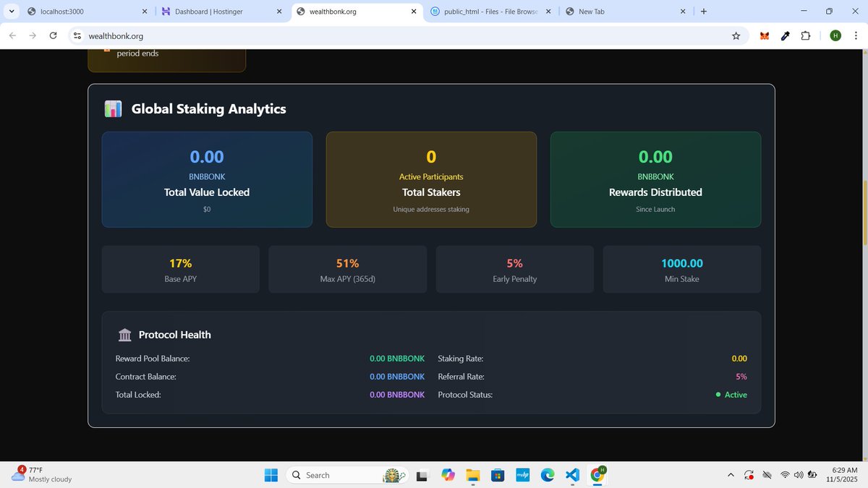Open File Explorer from the taskbar
This screenshot has width=868, height=488.
tap(473, 475)
